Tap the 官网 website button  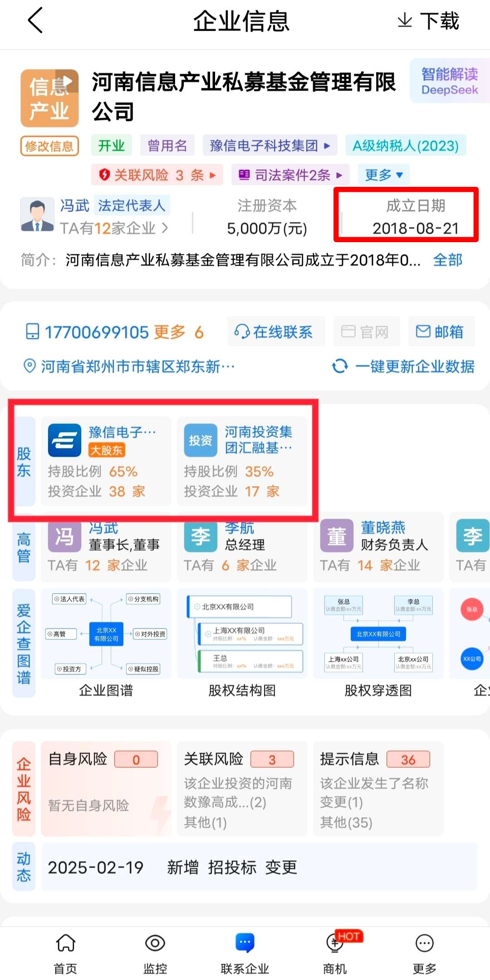click(367, 332)
